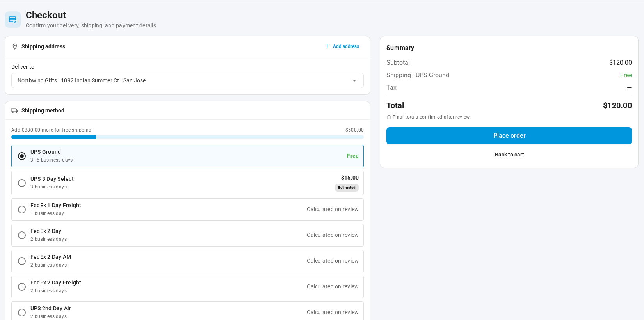Image resolution: width=644 pixels, height=320 pixels.
Task: Choose FedEx 1 Day Freight radio button
Action: click(22, 210)
